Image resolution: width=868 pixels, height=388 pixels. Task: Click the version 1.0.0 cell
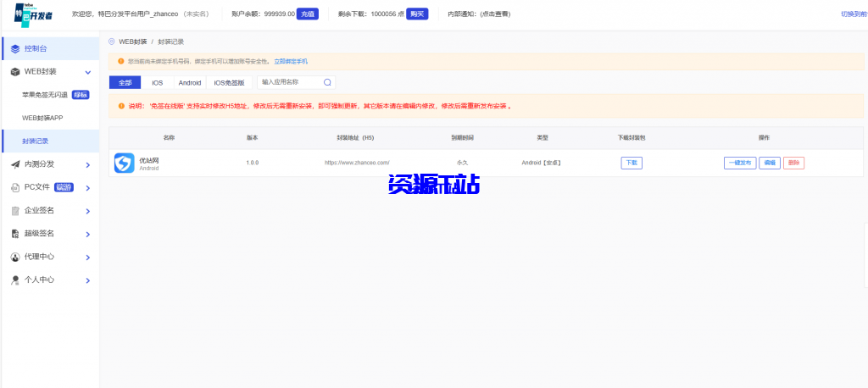(x=253, y=163)
